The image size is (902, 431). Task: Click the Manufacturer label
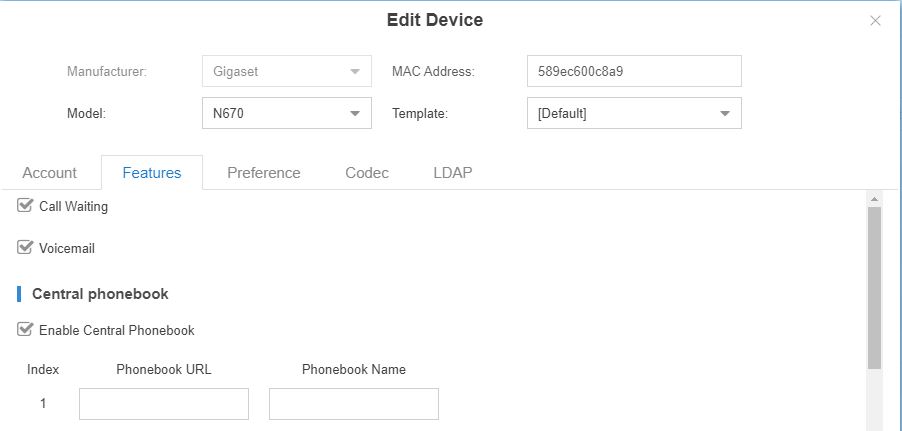[107, 71]
